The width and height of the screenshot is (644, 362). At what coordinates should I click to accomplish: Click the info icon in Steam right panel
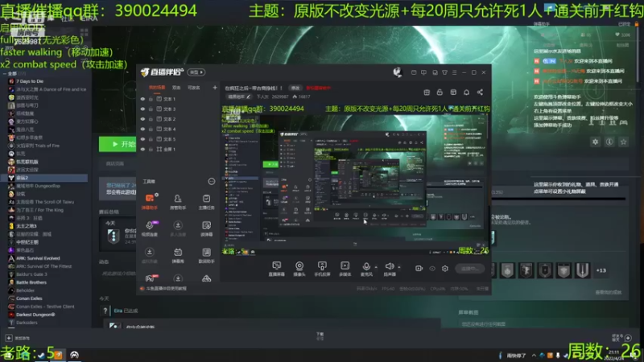609,142
